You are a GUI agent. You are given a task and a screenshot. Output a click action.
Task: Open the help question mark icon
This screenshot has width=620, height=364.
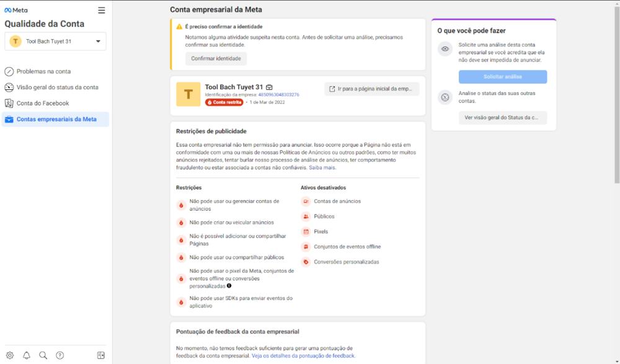[60, 355]
